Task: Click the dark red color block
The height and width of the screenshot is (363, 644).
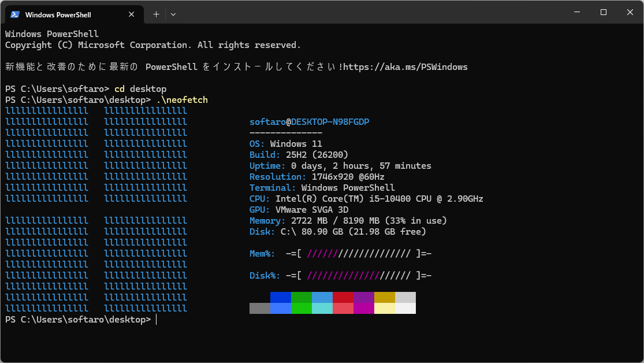Action: click(x=343, y=297)
